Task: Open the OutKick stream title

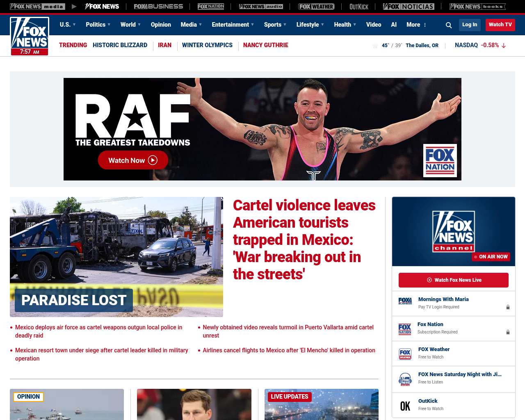Action: [428, 401]
